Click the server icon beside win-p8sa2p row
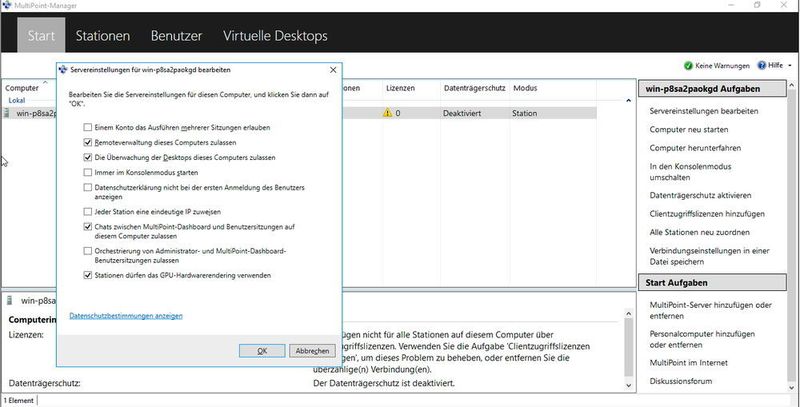The width and height of the screenshot is (800, 407). click(x=7, y=113)
